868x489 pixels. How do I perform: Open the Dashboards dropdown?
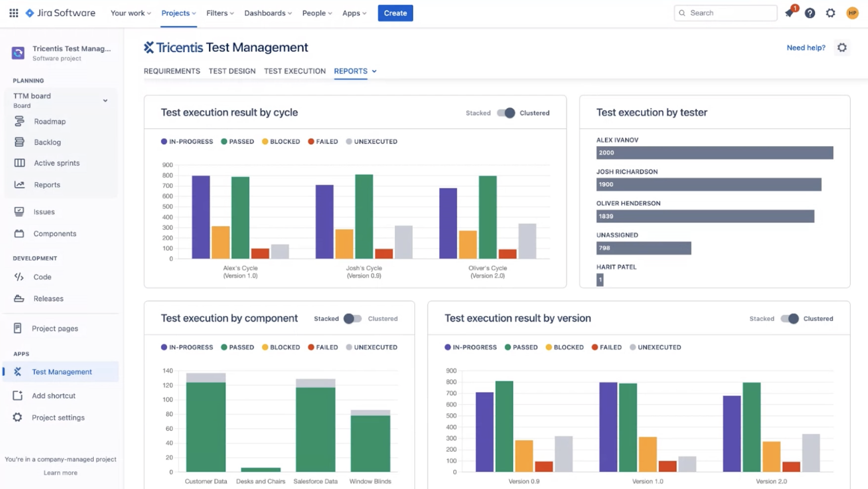tap(268, 13)
